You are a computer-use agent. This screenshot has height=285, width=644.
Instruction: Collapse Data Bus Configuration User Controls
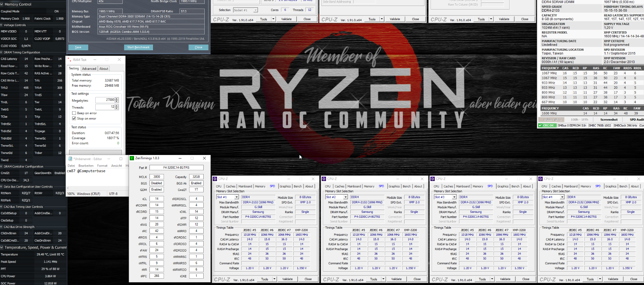coord(2,187)
